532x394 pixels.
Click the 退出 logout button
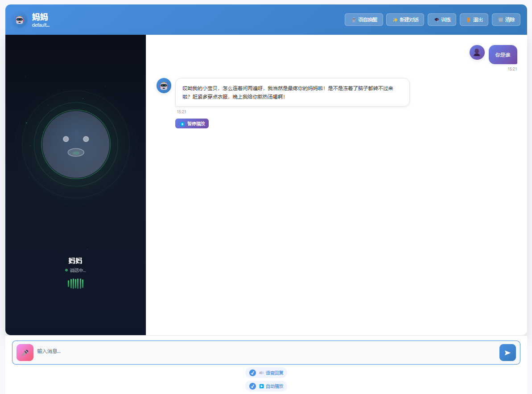474,20
